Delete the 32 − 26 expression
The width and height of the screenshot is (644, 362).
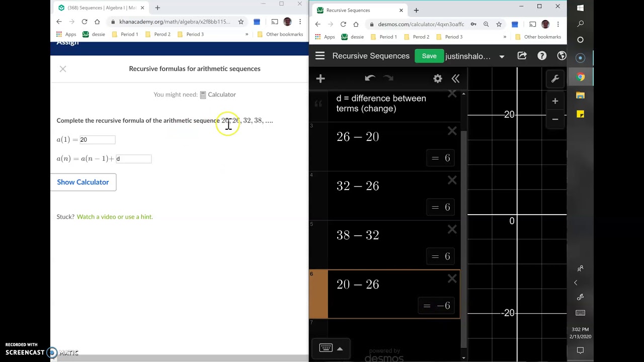(452, 180)
